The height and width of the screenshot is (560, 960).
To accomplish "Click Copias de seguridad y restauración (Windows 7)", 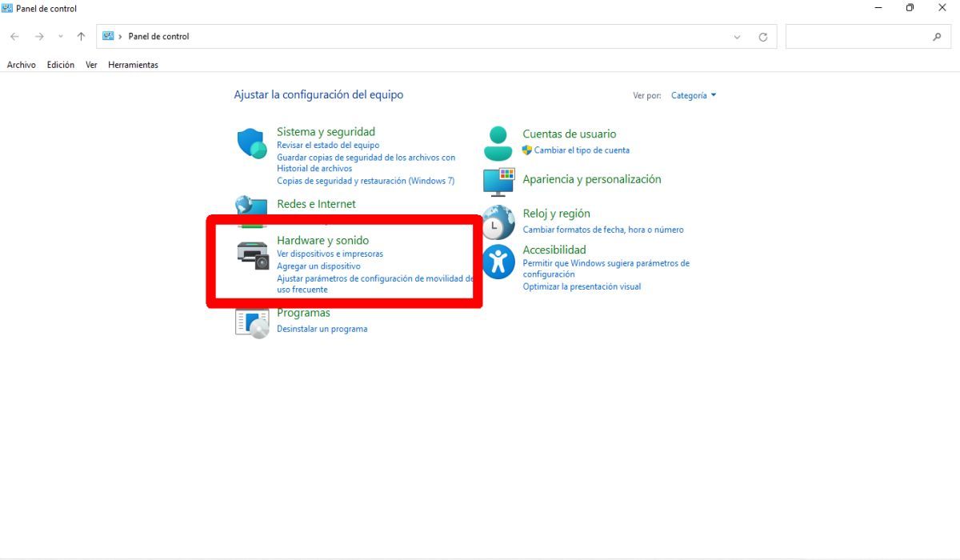I will [366, 181].
